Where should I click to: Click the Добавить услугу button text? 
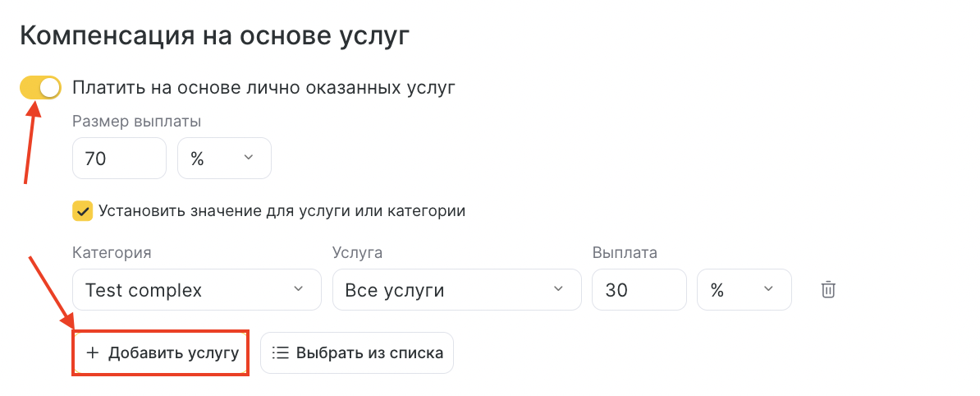click(x=174, y=352)
